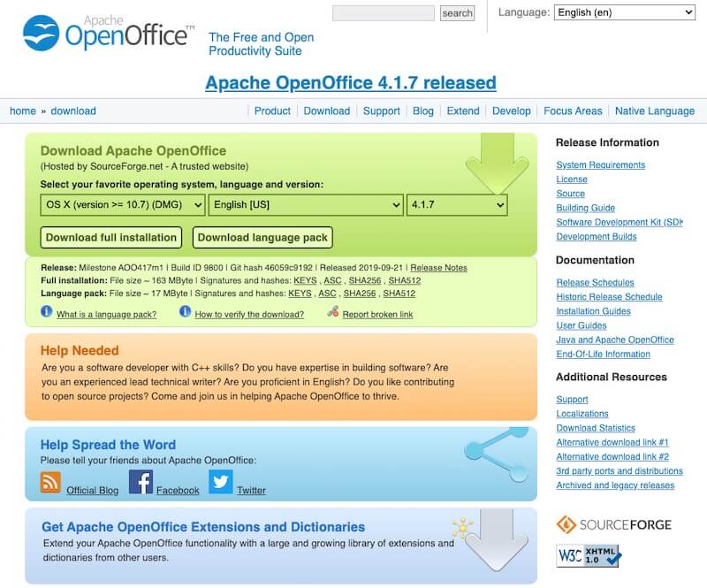The image size is (707, 588).
Task: Go to home breadcrumb link
Action: 23,111
